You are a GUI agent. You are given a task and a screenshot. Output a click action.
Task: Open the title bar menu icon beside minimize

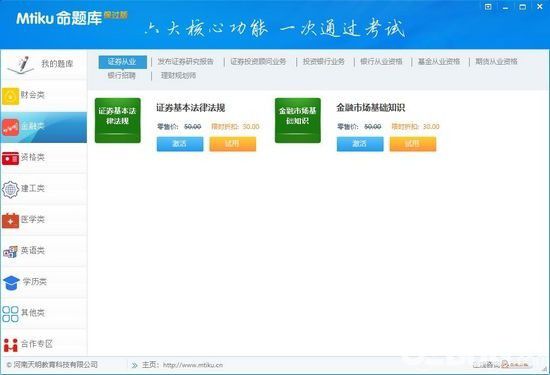click(x=488, y=7)
